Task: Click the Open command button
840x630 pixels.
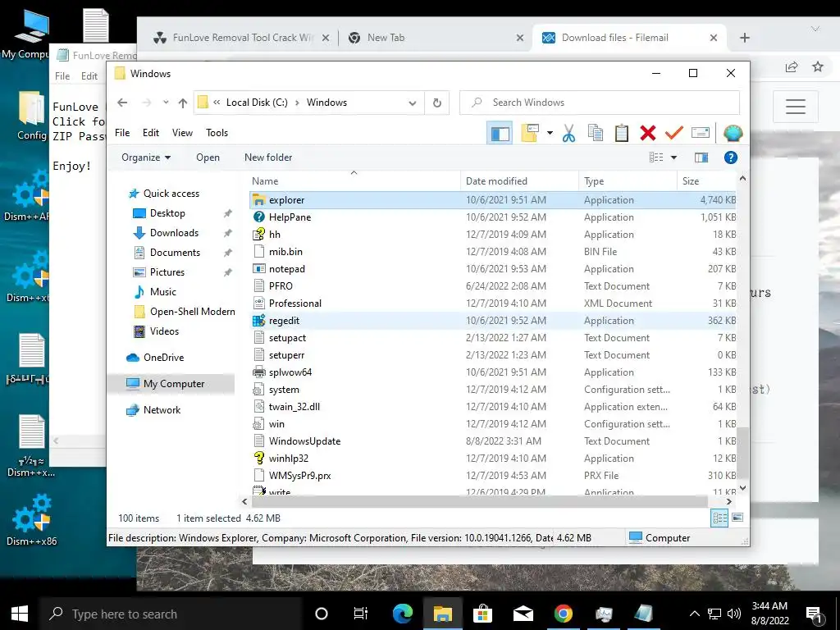Action: point(208,157)
